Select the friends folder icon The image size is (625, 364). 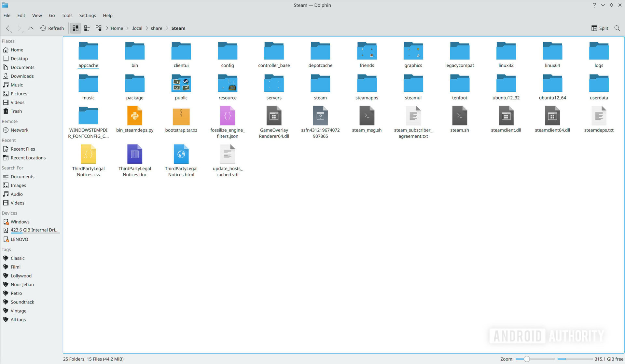coord(367,51)
